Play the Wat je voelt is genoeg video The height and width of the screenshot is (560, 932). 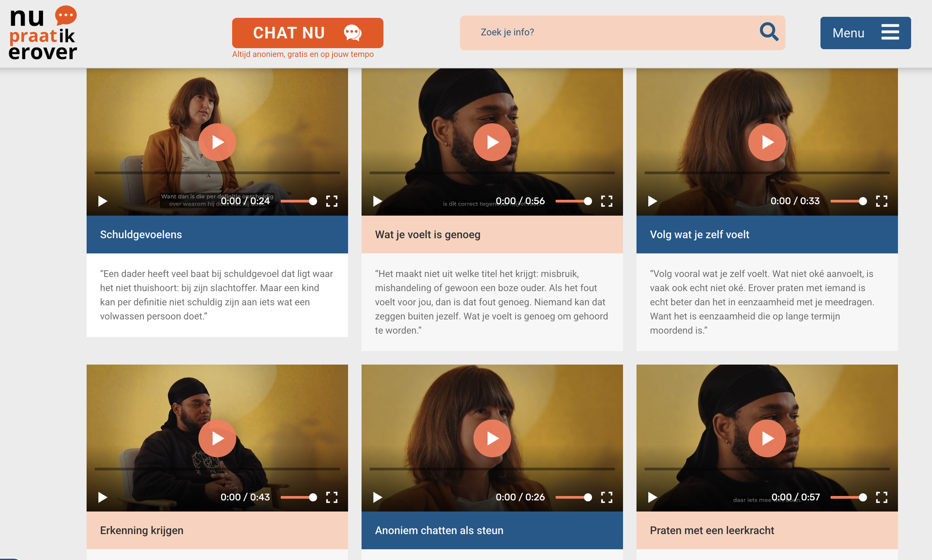coord(492,142)
